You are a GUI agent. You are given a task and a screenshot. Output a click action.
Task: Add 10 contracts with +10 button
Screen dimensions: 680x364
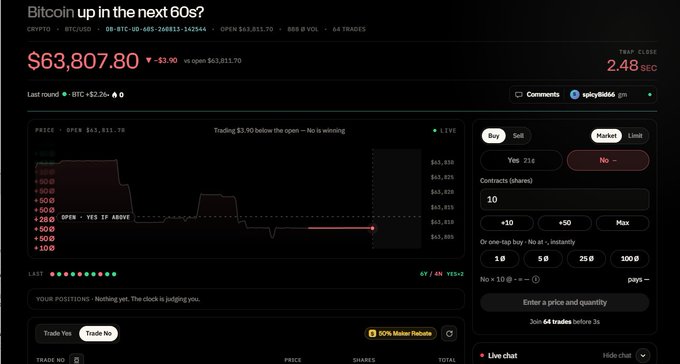pos(507,223)
